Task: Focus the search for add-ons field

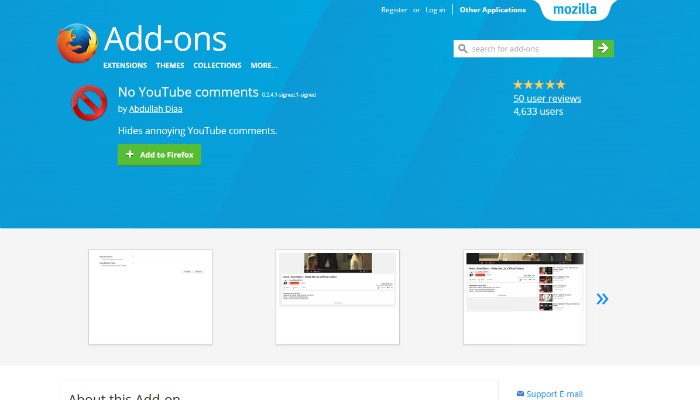Action: pos(523,49)
